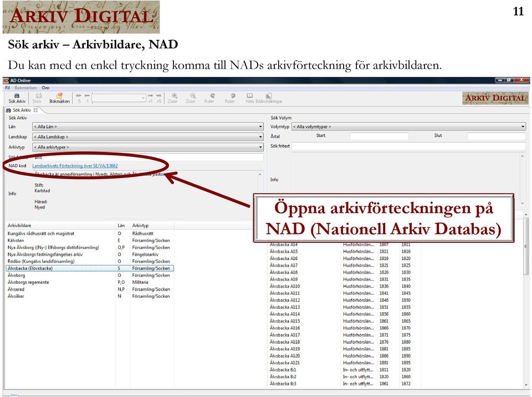Select the Älvsered archive row

[90, 289]
